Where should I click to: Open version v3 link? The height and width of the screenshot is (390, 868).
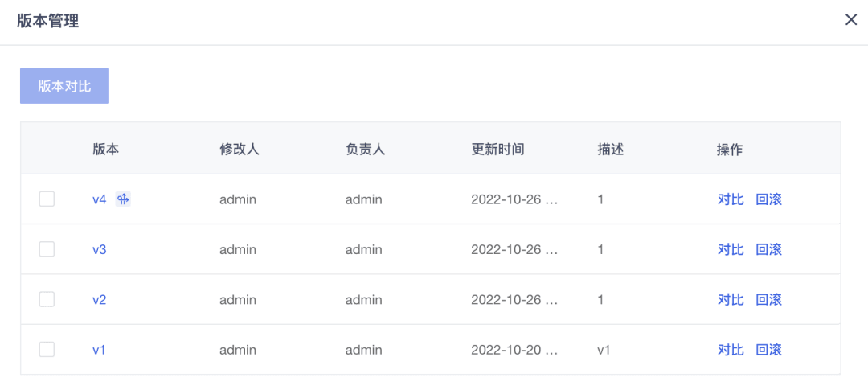point(99,249)
